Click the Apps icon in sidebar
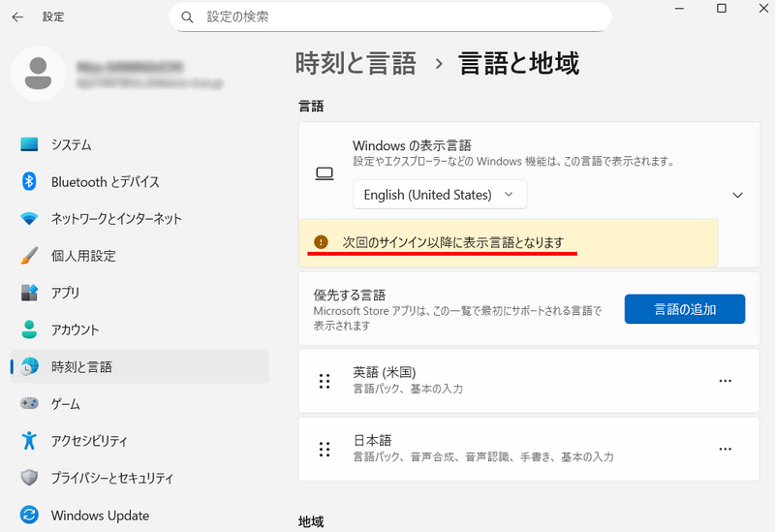The width and height of the screenshot is (775, 532). (x=29, y=293)
